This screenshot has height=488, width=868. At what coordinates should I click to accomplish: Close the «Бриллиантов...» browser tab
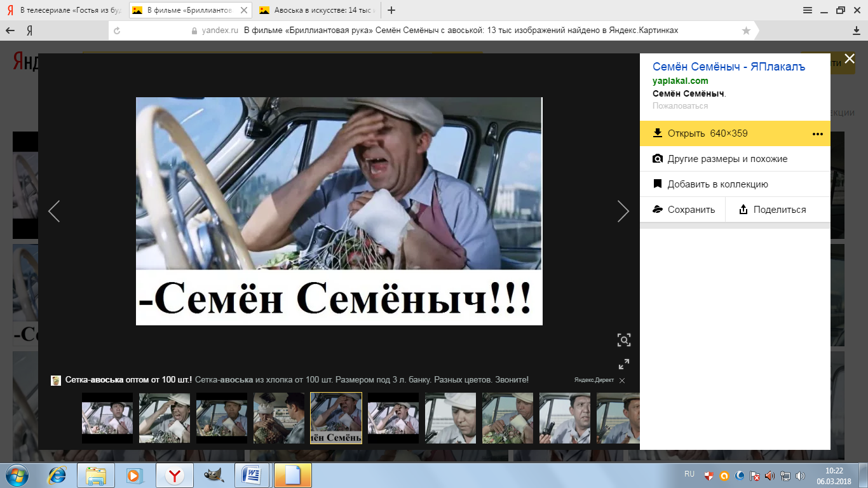coord(244,10)
